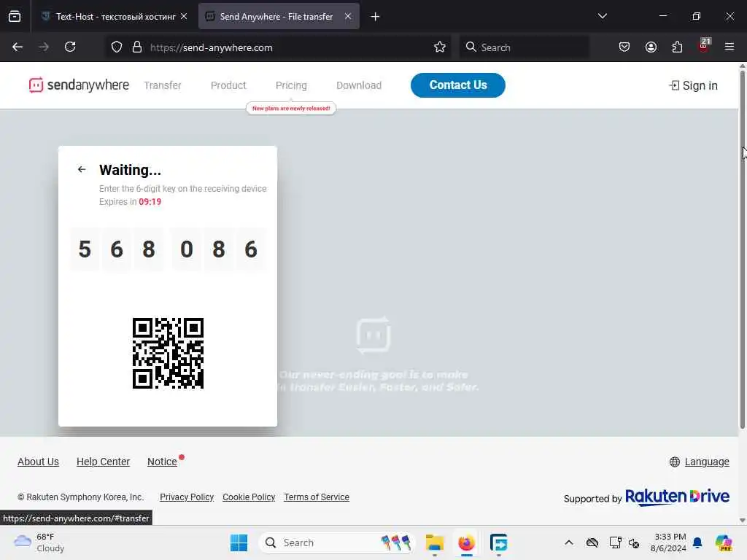The width and height of the screenshot is (747, 560).
Task: Open the Windows Start menu
Action: coord(239,542)
